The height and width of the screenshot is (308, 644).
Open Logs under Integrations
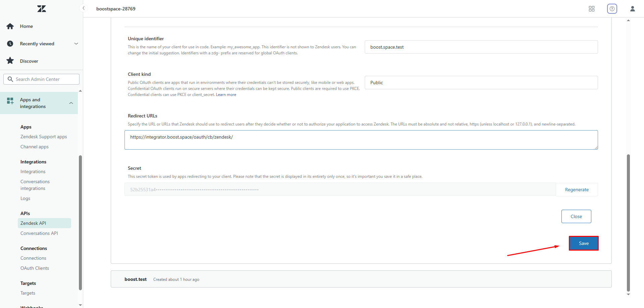pyautogui.click(x=25, y=198)
